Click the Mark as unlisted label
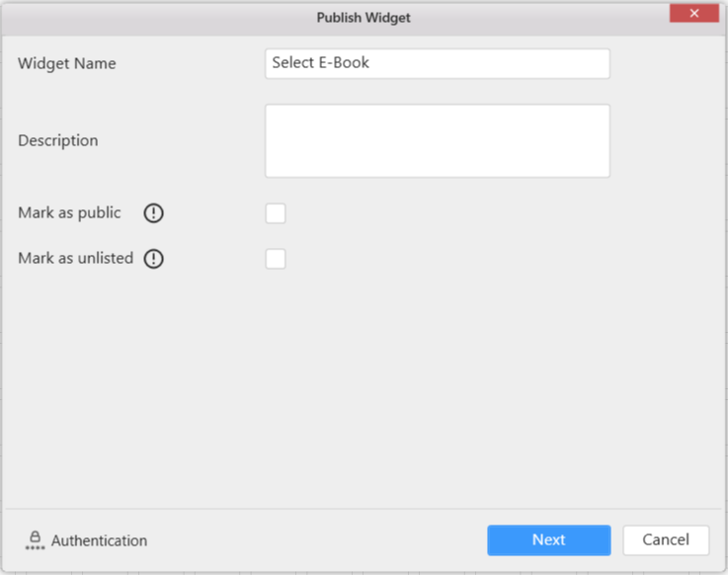Viewport: 728px width, 575px height. tap(75, 259)
